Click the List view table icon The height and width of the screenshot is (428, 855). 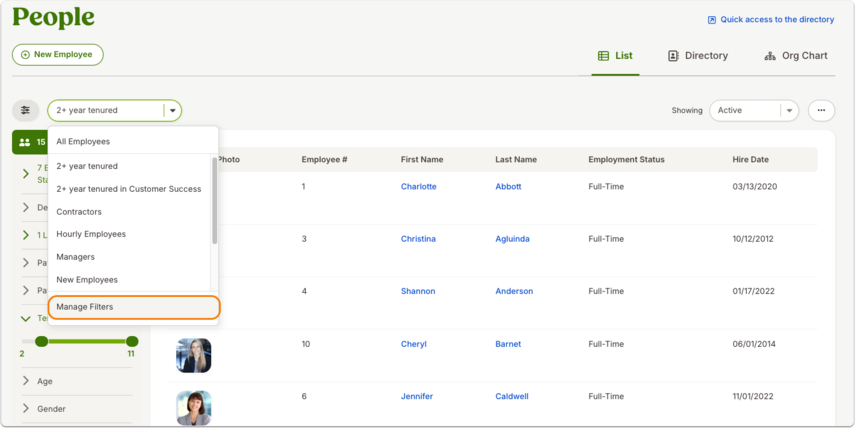(603, 56)
